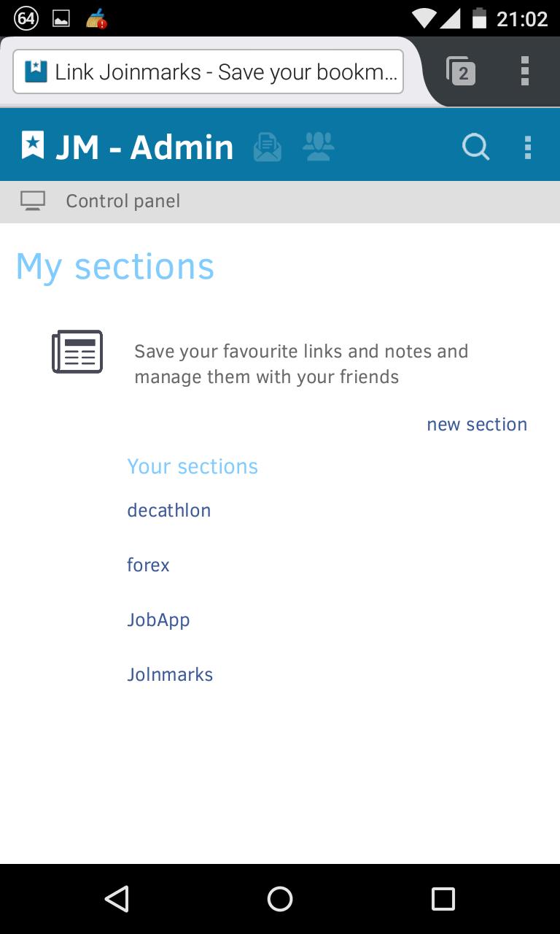Open the Control panel menu item
The height and width of the screenshot is (934, 560).
tap(122, 201)
